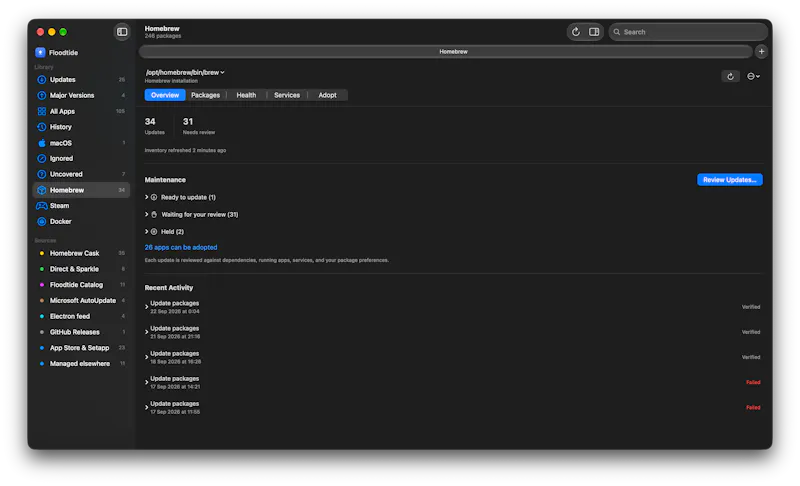Screen dimensions: 800x486
Task: Click the 34 Updates count
Action: click(154, 126)
